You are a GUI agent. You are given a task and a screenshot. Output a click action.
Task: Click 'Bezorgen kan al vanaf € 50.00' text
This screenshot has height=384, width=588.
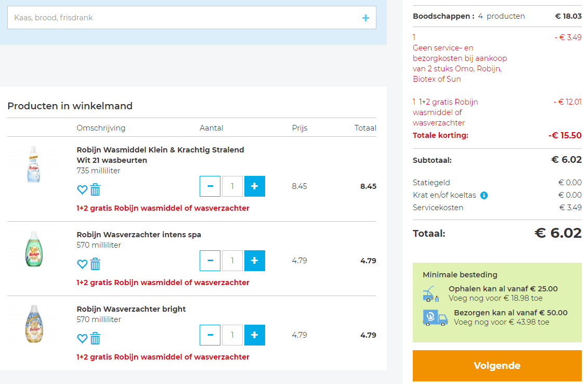click(x=511, y=313)
